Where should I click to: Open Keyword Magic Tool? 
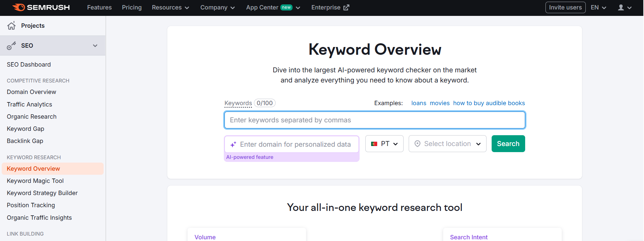tap(35, 181)
